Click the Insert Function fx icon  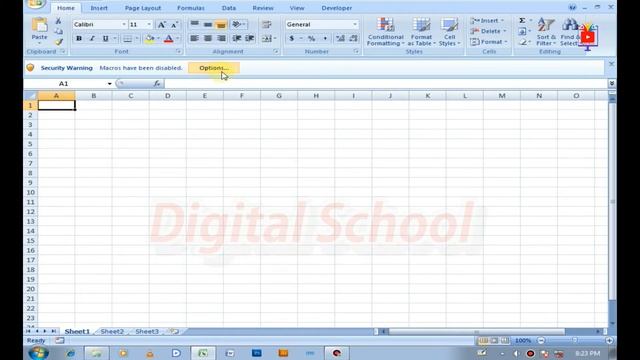pyautogui.click(x=157, y=84)
